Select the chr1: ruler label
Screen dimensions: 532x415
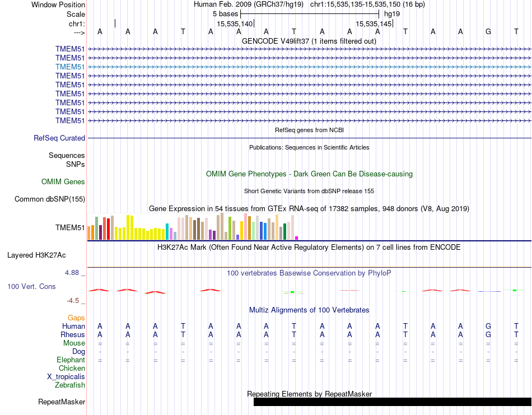click(77, 24)
